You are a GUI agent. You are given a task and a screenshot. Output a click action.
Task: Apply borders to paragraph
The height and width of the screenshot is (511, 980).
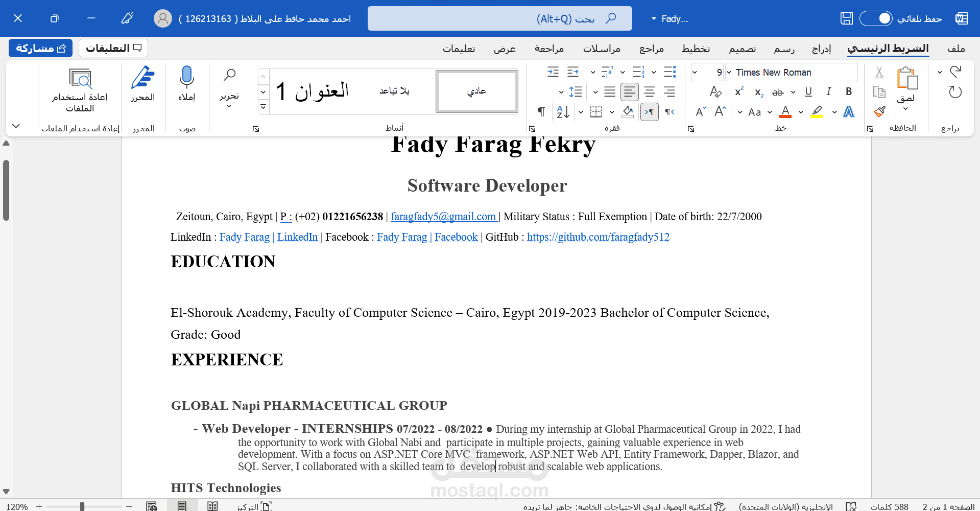596,111
